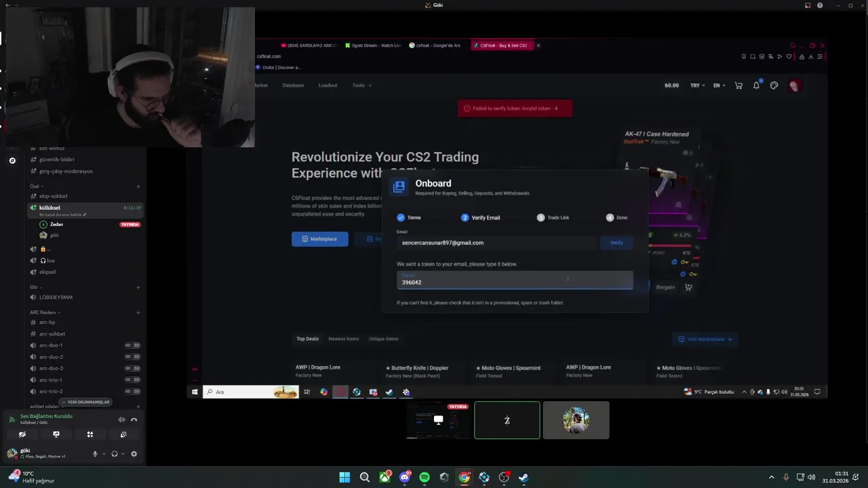Open Windows Start on the taskbar

coord(344,477)
